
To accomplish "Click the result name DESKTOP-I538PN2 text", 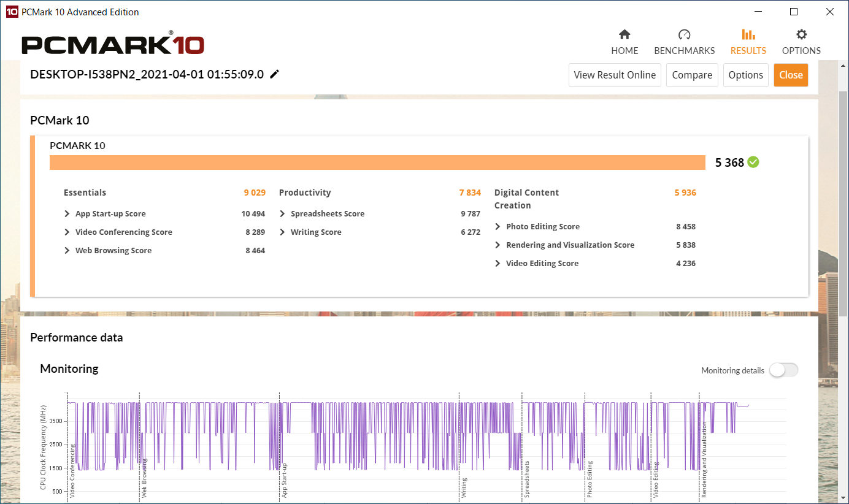I will pyautogui.click(x=147, y=74).
